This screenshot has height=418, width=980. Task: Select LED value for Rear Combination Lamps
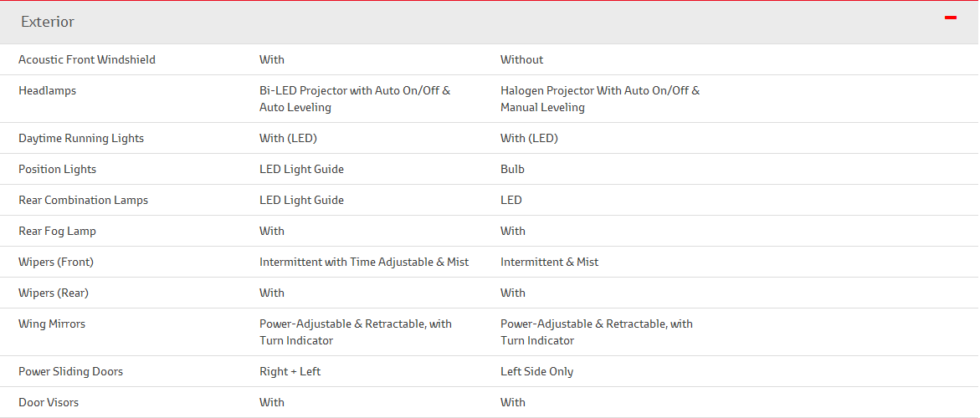(511, 201)
